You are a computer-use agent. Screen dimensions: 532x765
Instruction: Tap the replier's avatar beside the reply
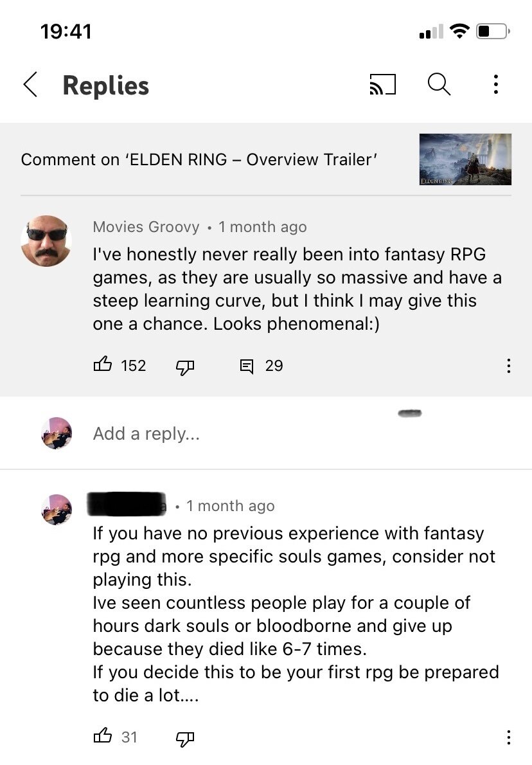pos(57,509)
